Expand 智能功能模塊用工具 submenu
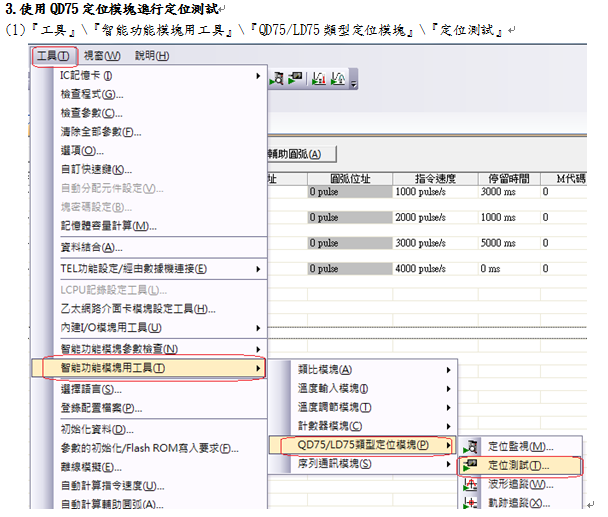Viewport: 608px width, 517px height. tap(150, 368)
